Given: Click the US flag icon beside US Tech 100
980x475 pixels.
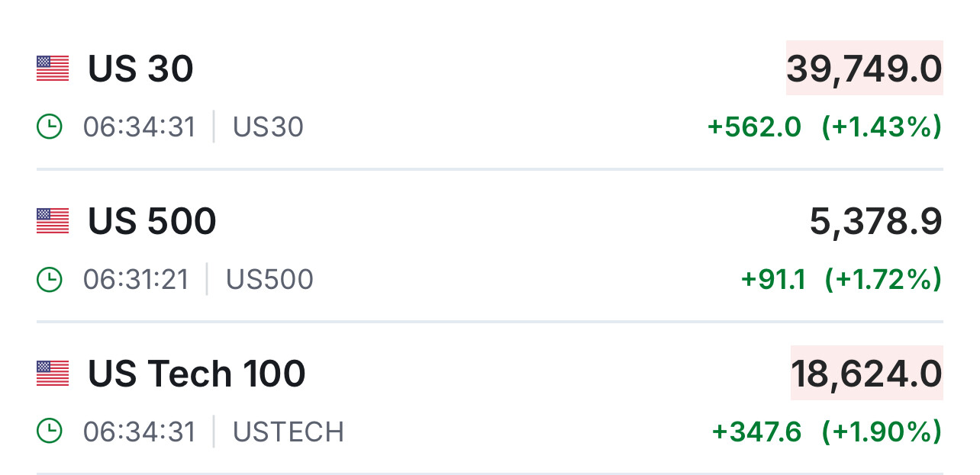Looking at the screenshot, I should tap(53, 374).
